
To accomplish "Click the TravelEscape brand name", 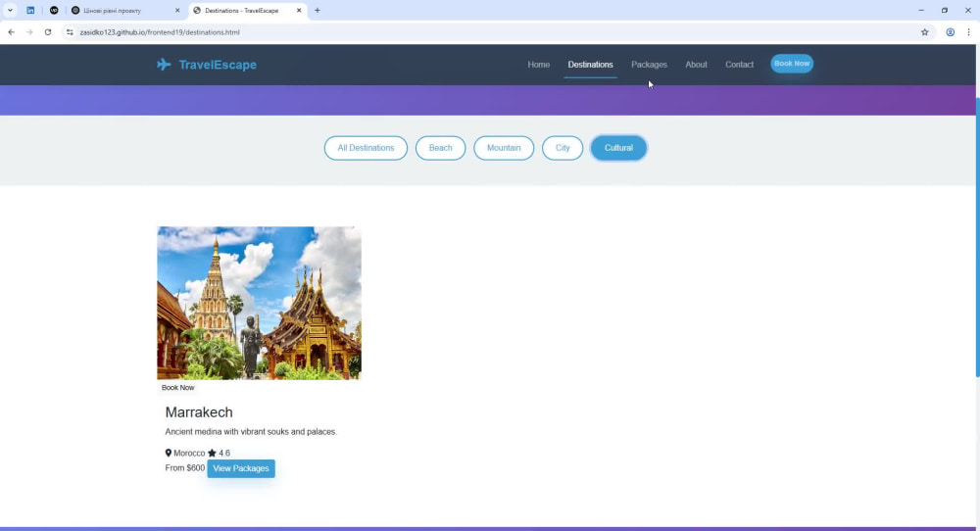I will [218, 65].
